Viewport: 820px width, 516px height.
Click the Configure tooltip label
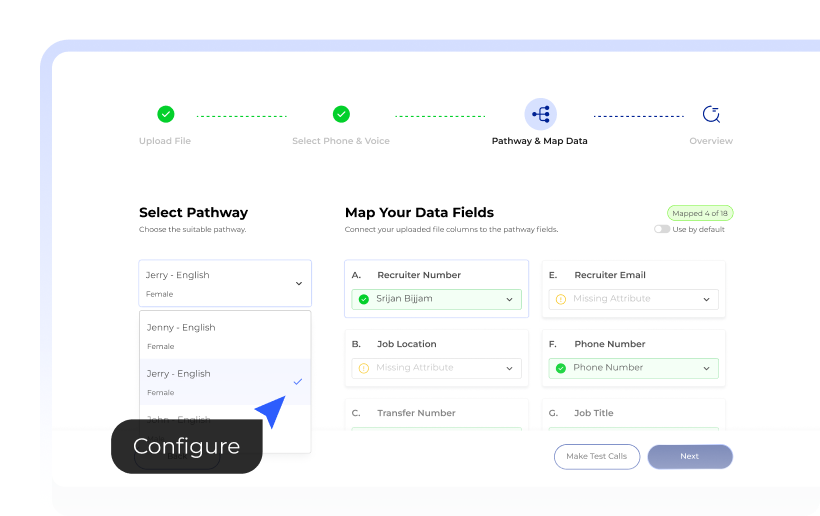coord(186,446)
